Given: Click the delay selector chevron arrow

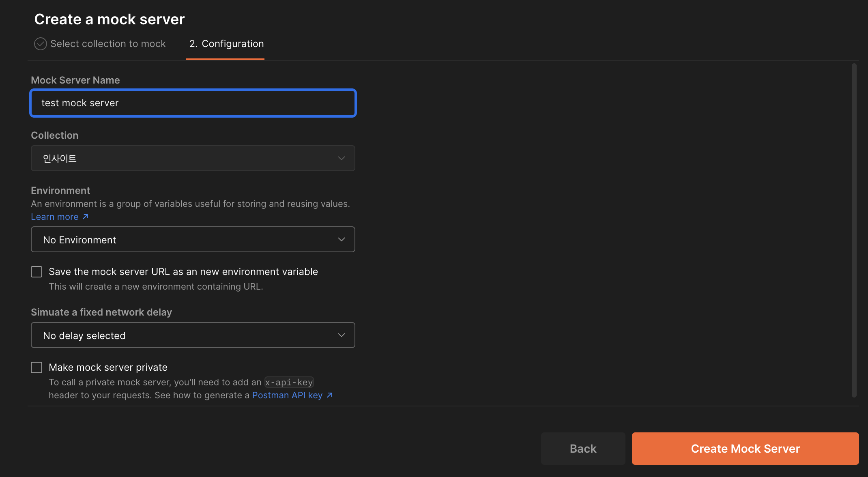Looking at the screenshot, I should click(341, 335).
